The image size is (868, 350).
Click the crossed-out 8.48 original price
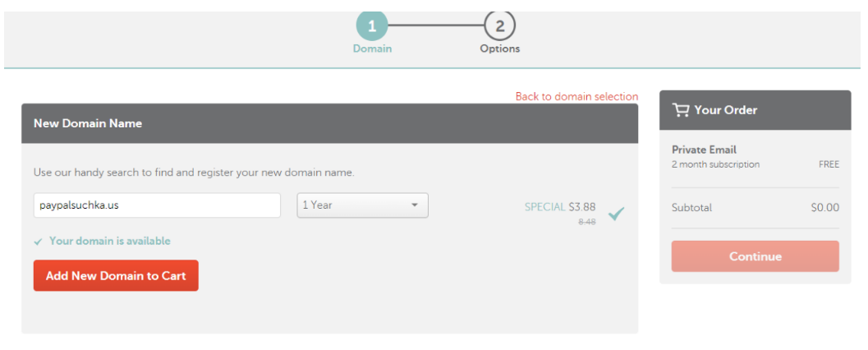tap(586, 223)
